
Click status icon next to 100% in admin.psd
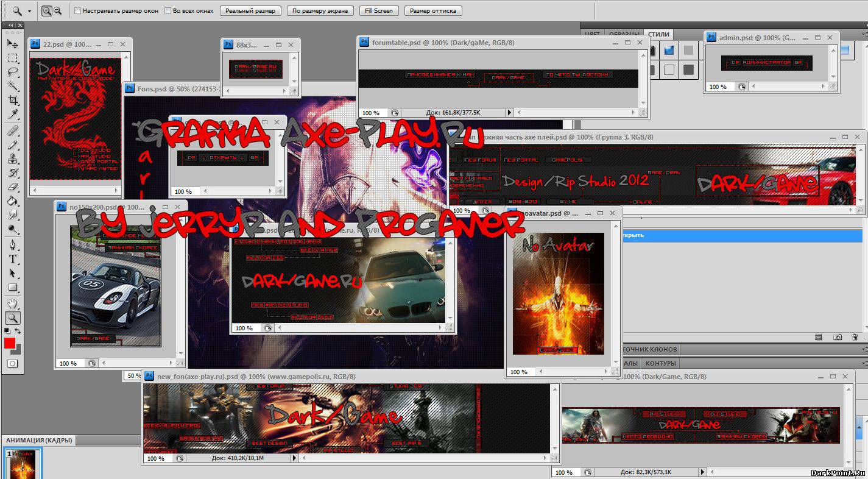[742, 87]
